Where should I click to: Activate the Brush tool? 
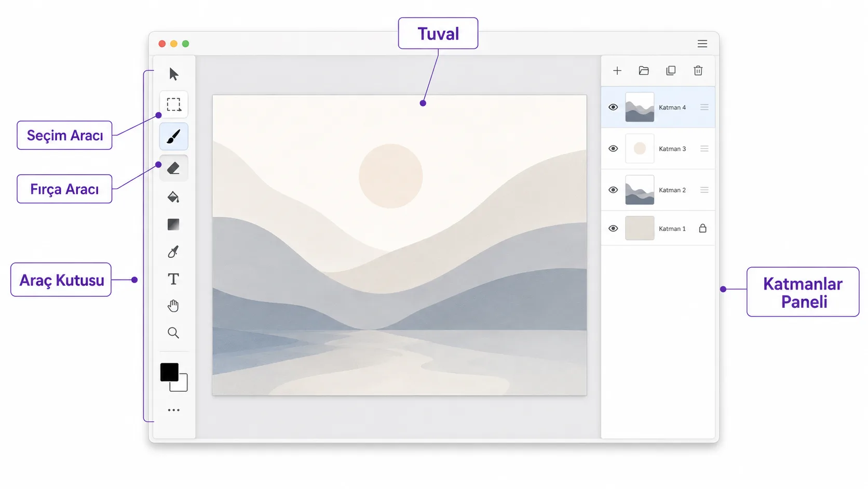tap(173, 136)
